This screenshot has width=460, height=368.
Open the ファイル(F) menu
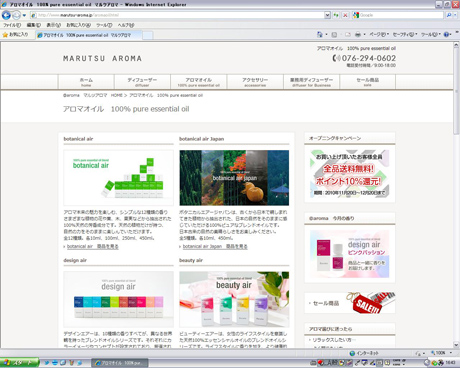[x=12, y=25]
